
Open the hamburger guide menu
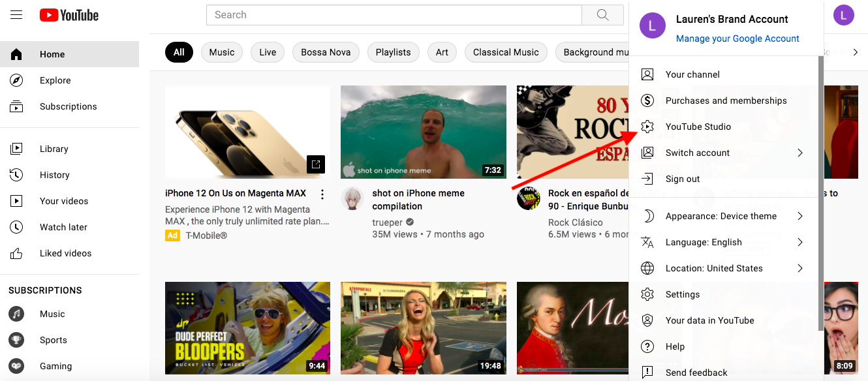pos(16,15)
